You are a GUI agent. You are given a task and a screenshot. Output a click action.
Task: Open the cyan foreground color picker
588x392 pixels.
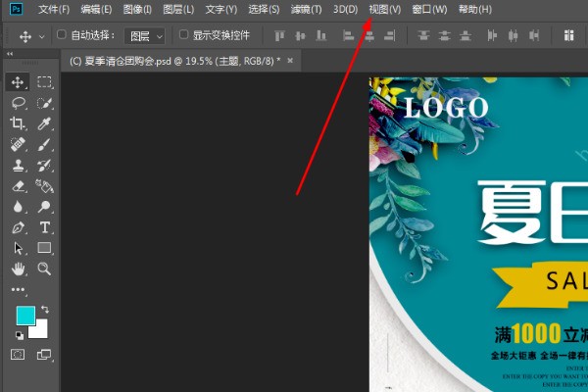click(25, 316)
